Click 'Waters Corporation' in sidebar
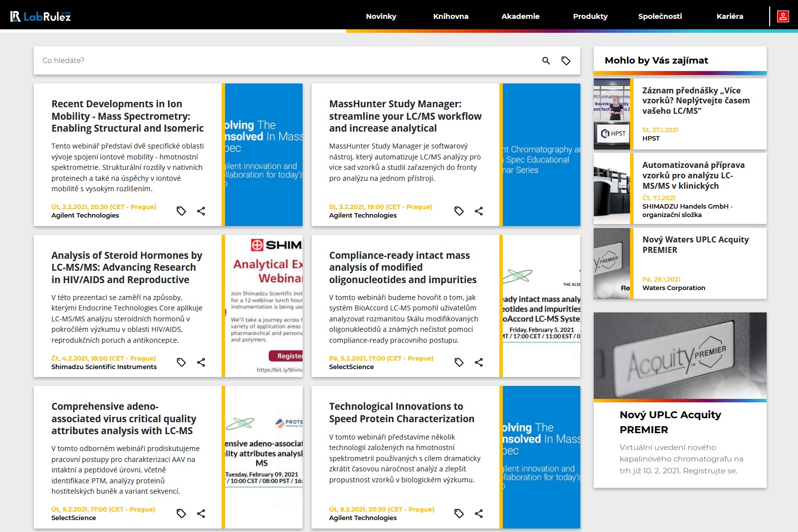 674,288
